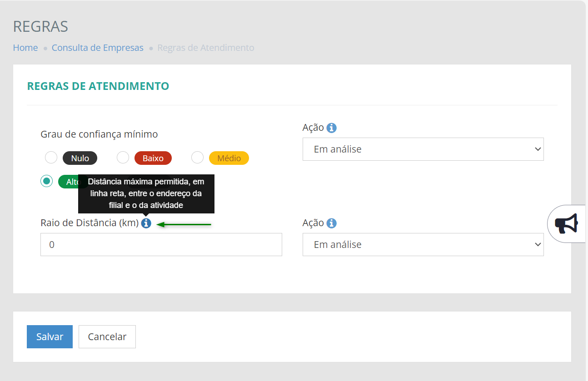Image resolution: width=588 pixels, height=381 pixels.
Task: Click the selected Alto radio button
Action: click(x=46, y=181)
